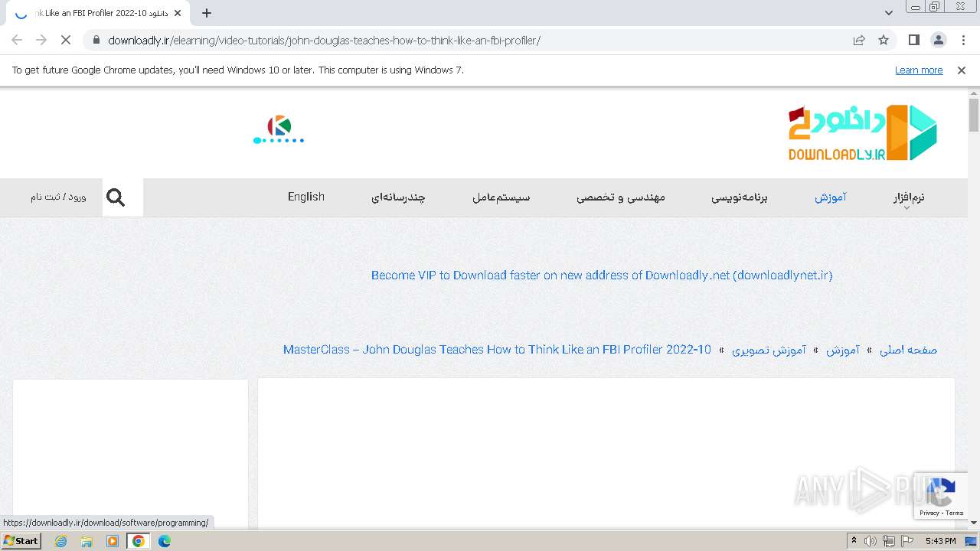The image size is (980, 551).
Task: Click the browser back arrow
Action: pyautogui.click(x=17, y=40)
